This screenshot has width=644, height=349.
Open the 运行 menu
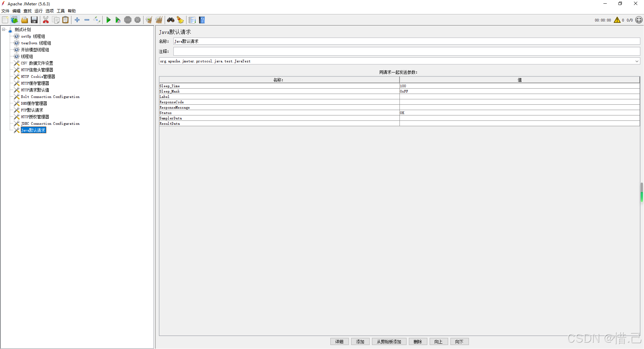point(39,11)
